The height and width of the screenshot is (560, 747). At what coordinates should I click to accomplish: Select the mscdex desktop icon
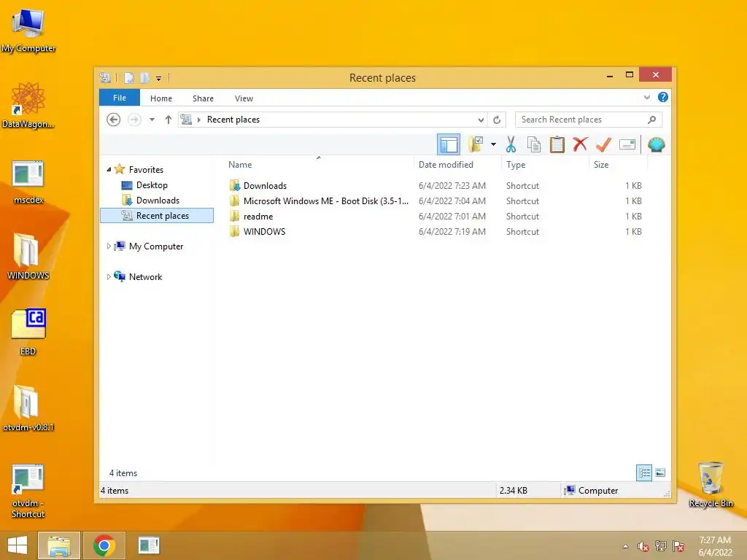(x=28, y=182)
